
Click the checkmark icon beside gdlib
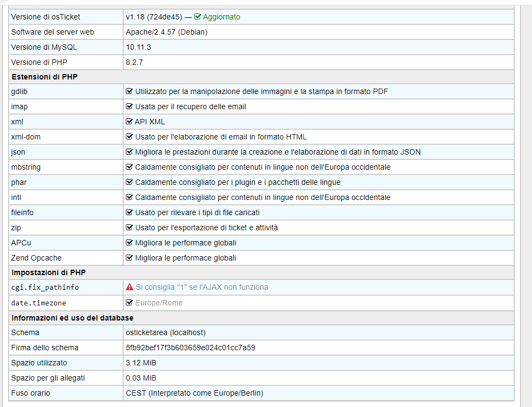[x=129, y=91]
